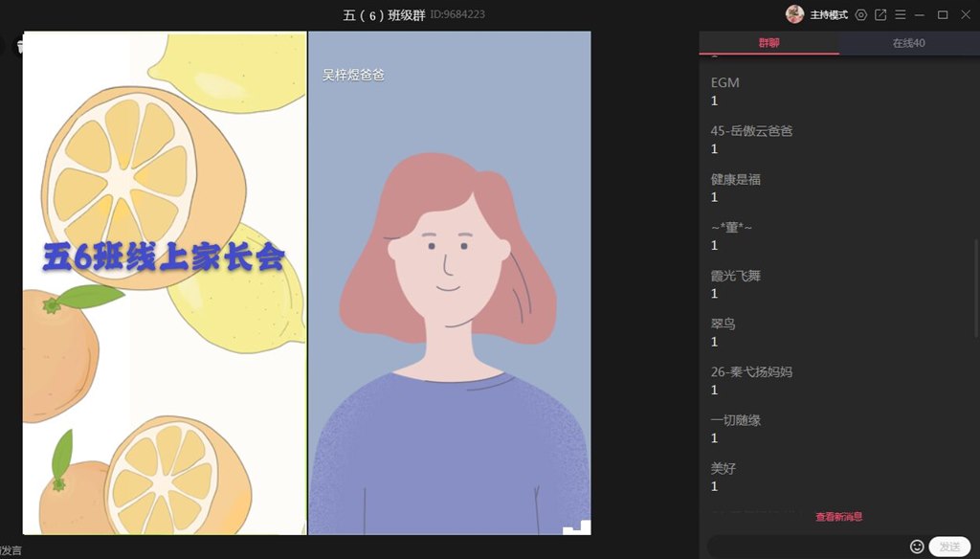This screenshot has width=980, height=559.
Task: Click the pop-out window icon
Action: point(880,14)
